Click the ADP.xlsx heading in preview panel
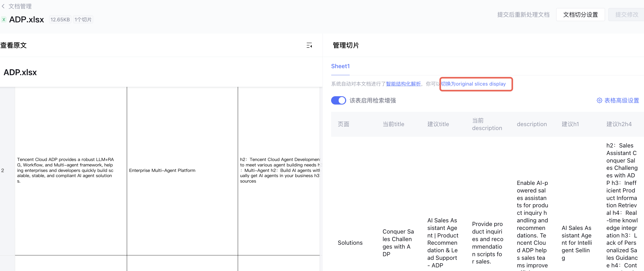 click(x=20, y=72)
